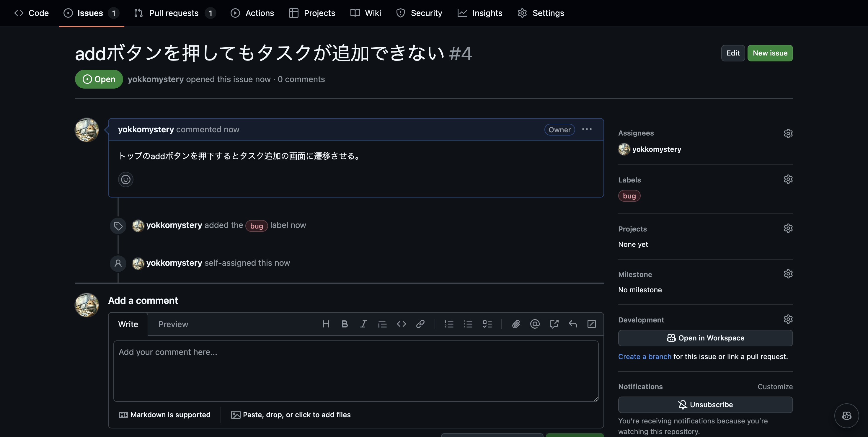The width and height of the screenshot is (868, 437).
Task: Unsubscribe from issue notifications
Action: [705, 405]
